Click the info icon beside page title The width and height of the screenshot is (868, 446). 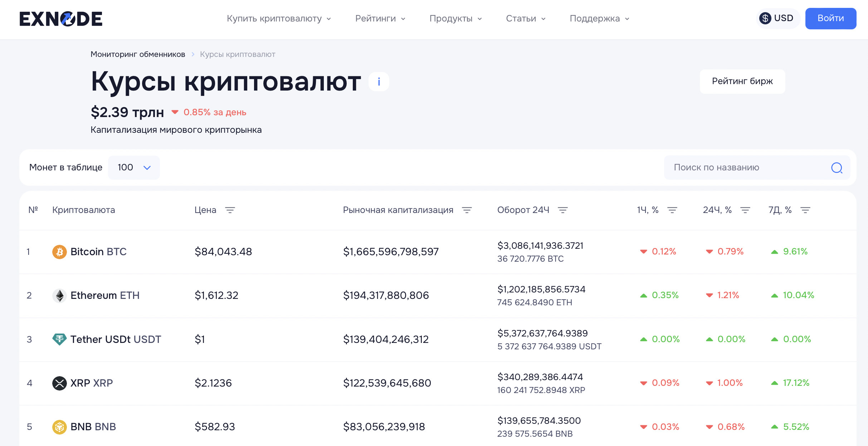tap(379, 82)
